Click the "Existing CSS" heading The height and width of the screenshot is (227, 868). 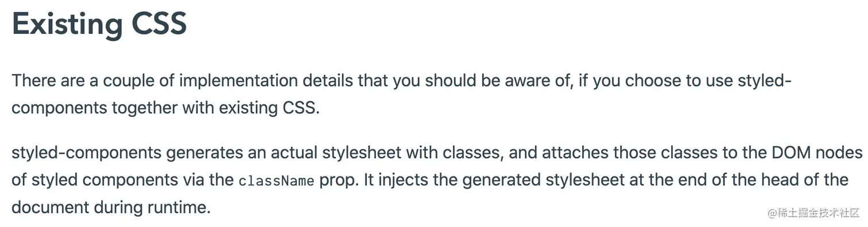coord(99,24)
